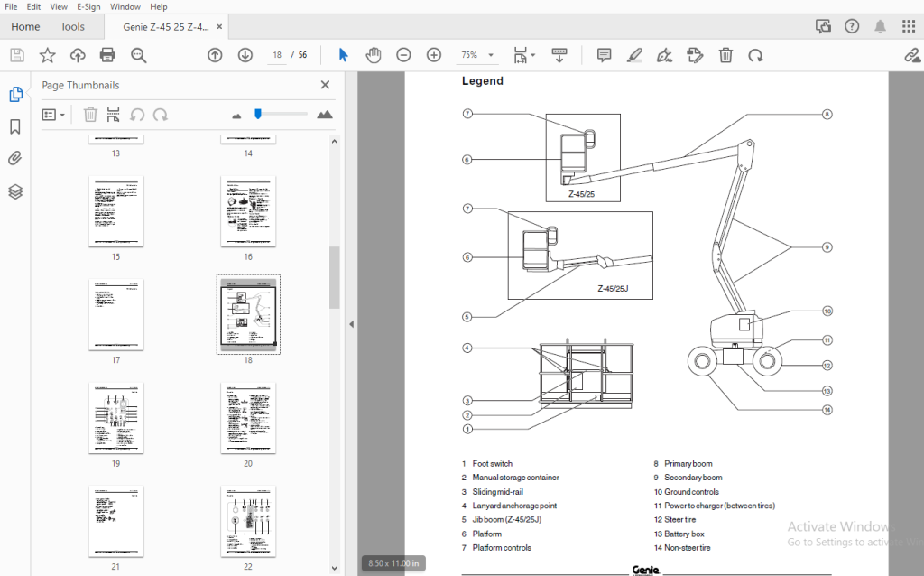924x576 pixels.
Task: Open notifications bell
Action: [x=880, y=26]
